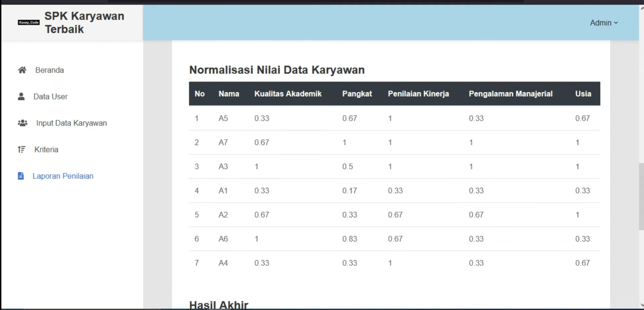Click the Normalisasi Nilai Data Karyawan heading
The image size is (644, 310).
point(277,70)
